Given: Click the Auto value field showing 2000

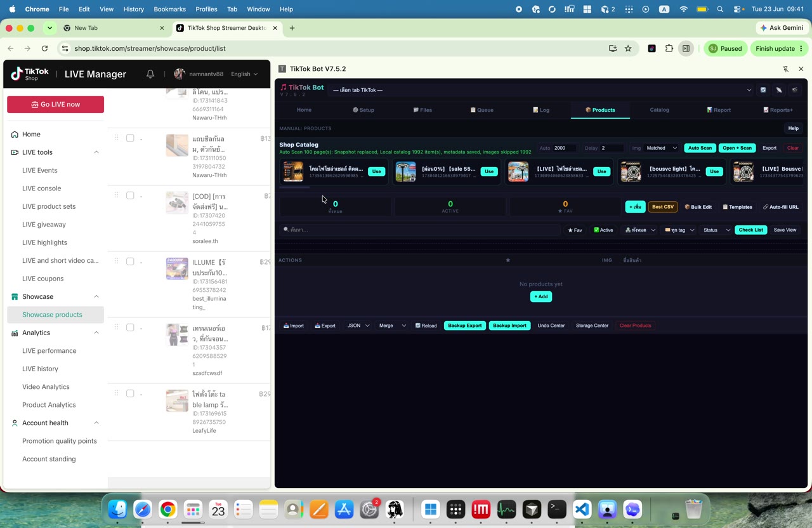Looking at the screenshot, I should click(x=564, y=148).
